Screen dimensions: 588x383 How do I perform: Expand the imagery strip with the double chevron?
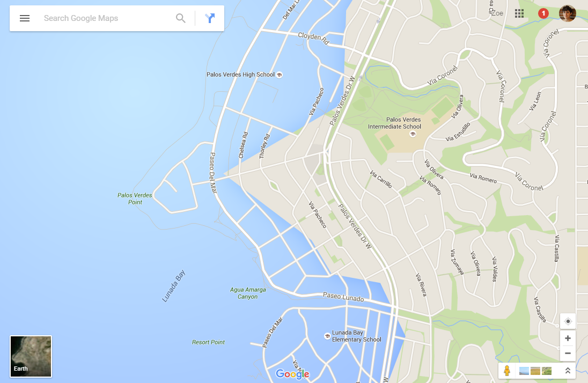(568, 371)
